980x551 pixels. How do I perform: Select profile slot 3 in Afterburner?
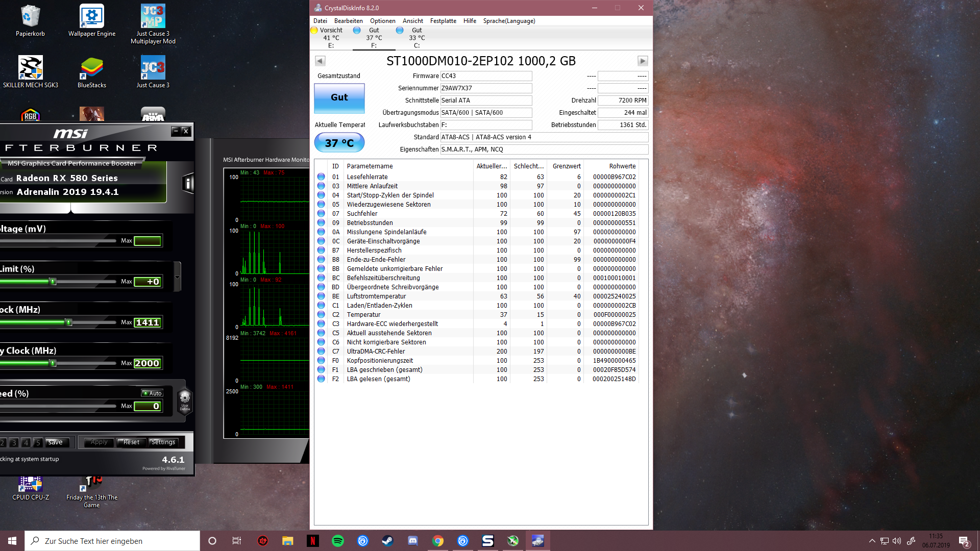14,443
